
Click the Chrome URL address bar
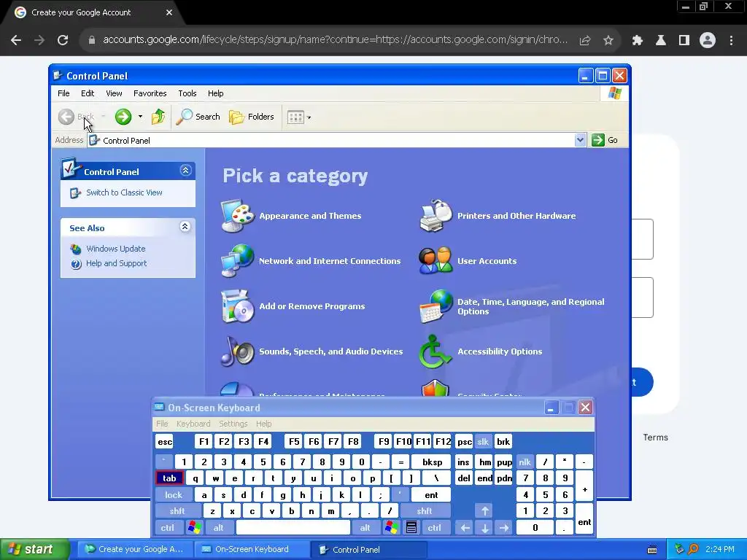pos(335,40)
